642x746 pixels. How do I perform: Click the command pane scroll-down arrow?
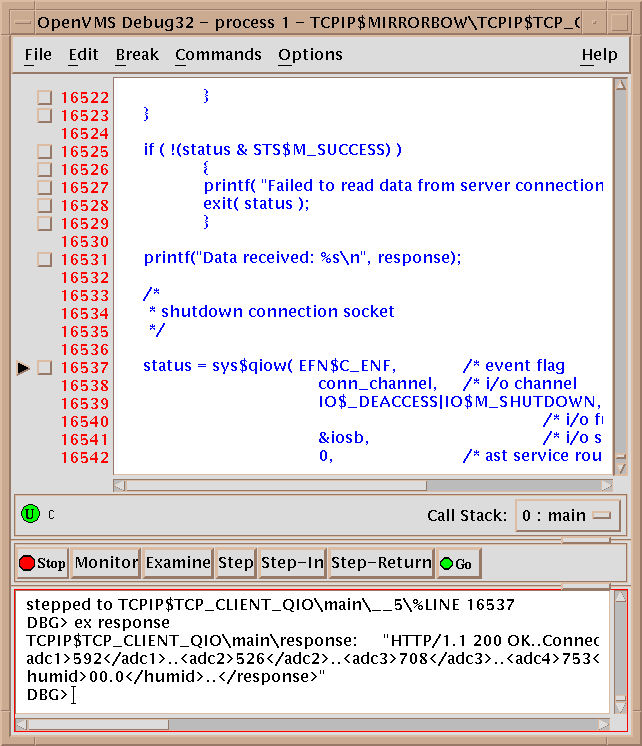coord(620,707)
